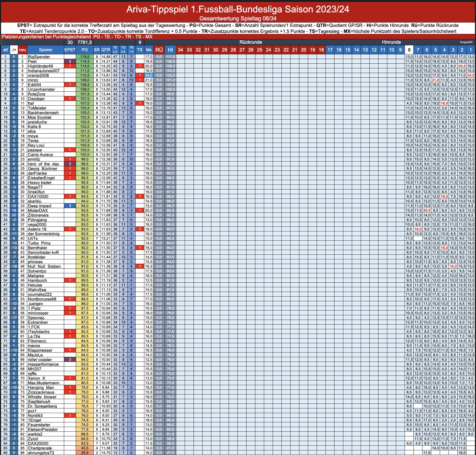Click the 'HI' column header
Screen dimensions: 476x455
(170, 50)
